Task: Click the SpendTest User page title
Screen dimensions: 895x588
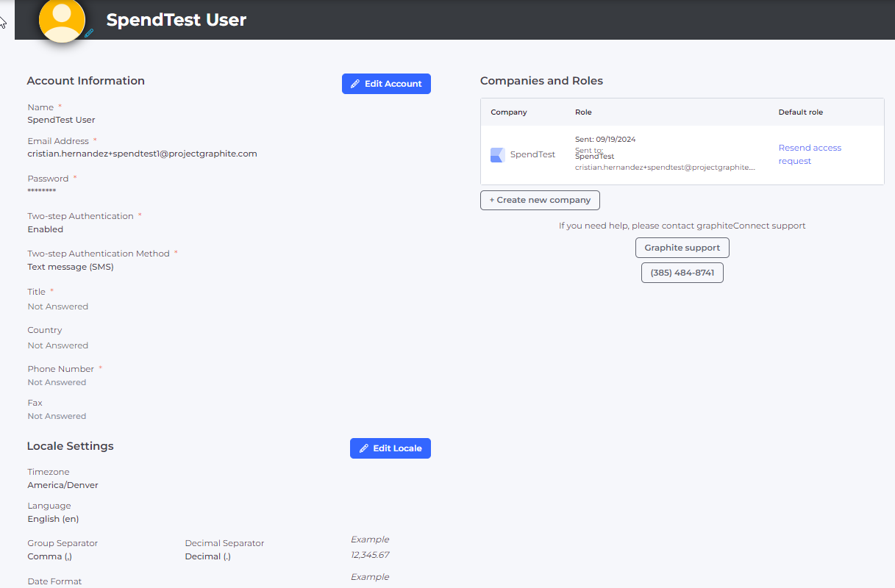Action: coord(176,20)
